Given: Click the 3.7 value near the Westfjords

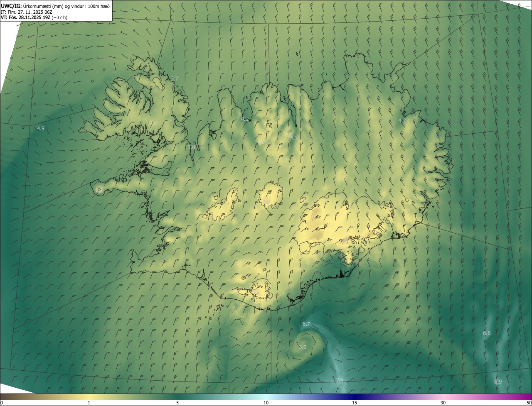Looking at the screenshot, I should tap(175, 78).
